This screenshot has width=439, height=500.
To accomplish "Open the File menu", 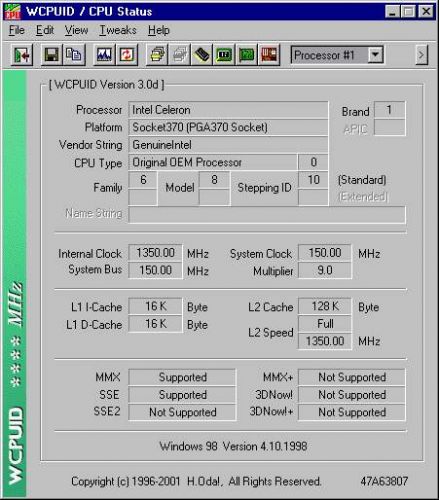I will 16,30.
